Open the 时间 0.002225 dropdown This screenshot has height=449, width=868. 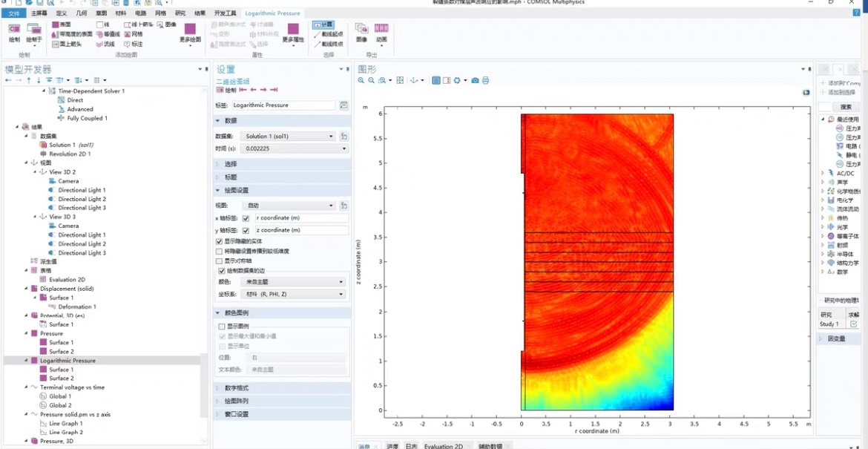[295, 148]
